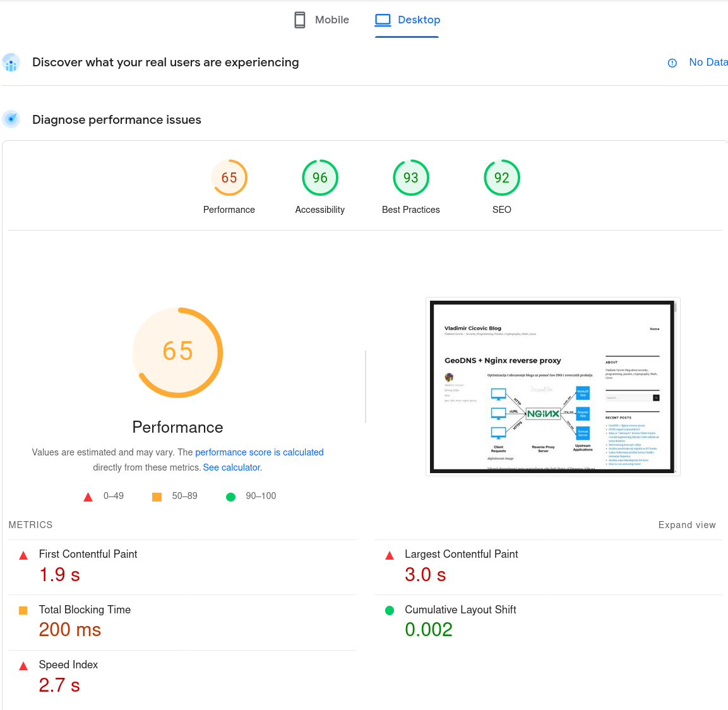The width and height of the screenshot is (728, 710).
Task: Click the red triangle beside First Contentful Paint
Action: pos(23,555)
